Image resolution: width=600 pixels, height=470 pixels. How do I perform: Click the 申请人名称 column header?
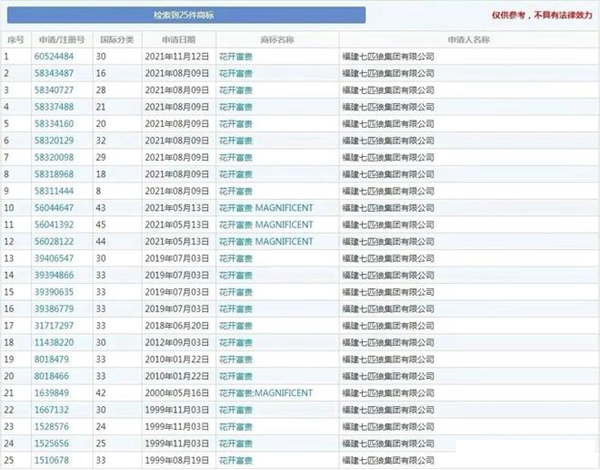[x=469, y=40]
